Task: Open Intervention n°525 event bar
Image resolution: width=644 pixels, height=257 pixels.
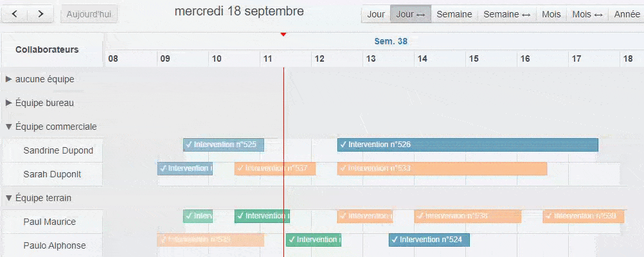Action: (224, 145)
